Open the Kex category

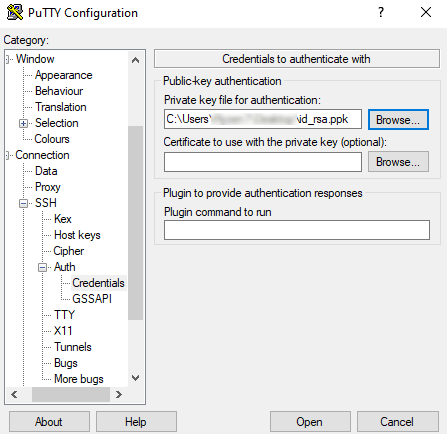(x=63, y=219)
